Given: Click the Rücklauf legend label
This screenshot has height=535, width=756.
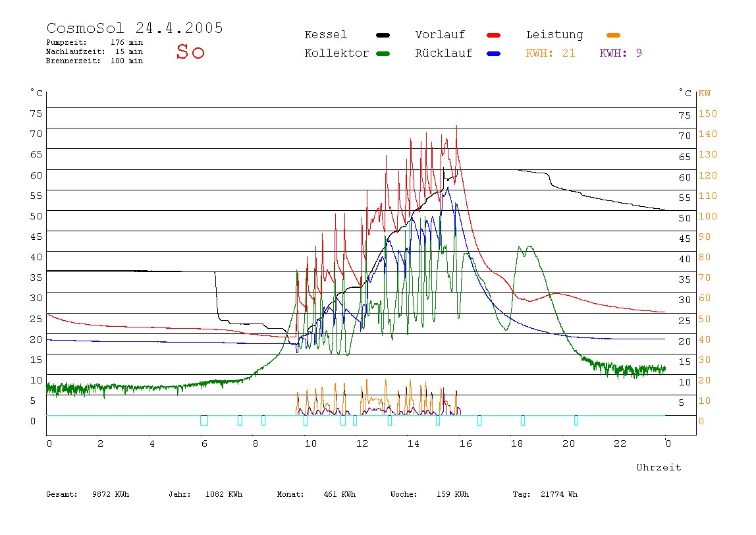Looking at the screenshot, I should coord(444,53).
